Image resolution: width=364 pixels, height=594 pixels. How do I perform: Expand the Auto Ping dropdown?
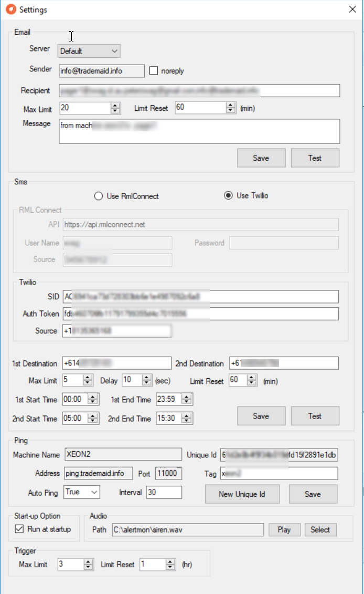click(81, 492)
